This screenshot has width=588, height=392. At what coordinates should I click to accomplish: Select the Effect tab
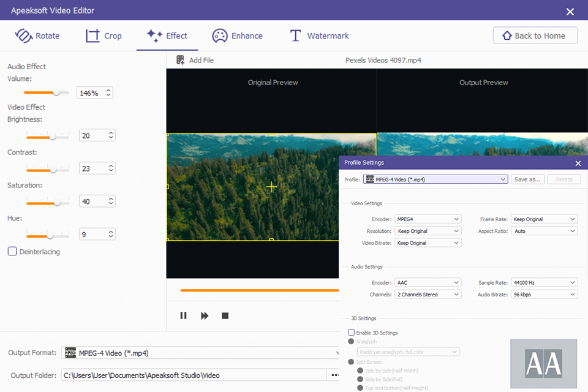[x=167, y=36]
